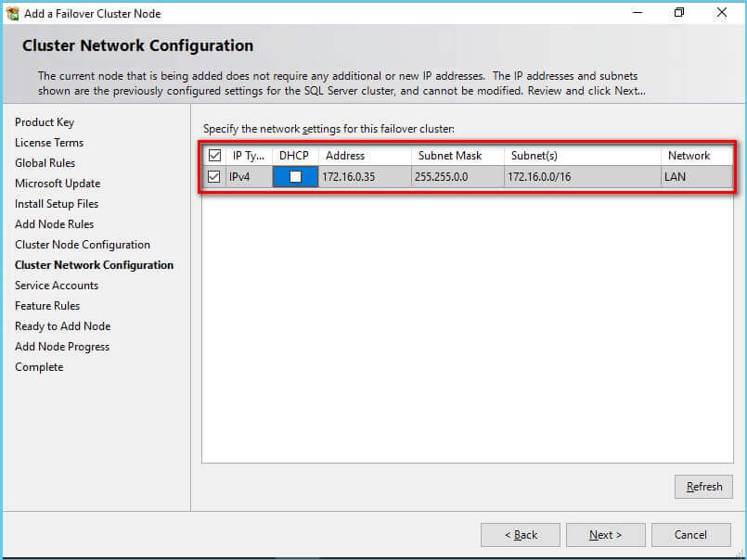
Task: Cancel the Add Node wizard
Action: pos(690,535)
